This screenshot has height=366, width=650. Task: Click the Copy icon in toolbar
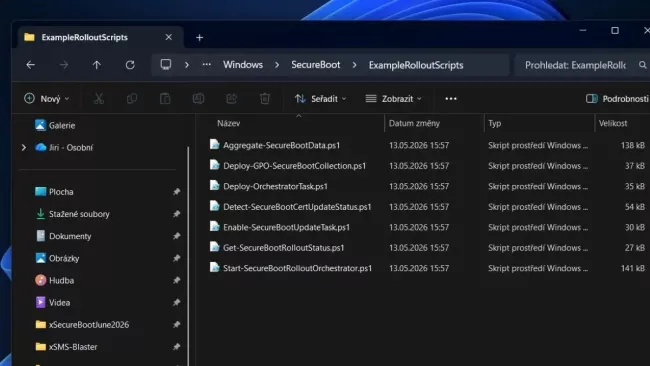tap(132, 99)
